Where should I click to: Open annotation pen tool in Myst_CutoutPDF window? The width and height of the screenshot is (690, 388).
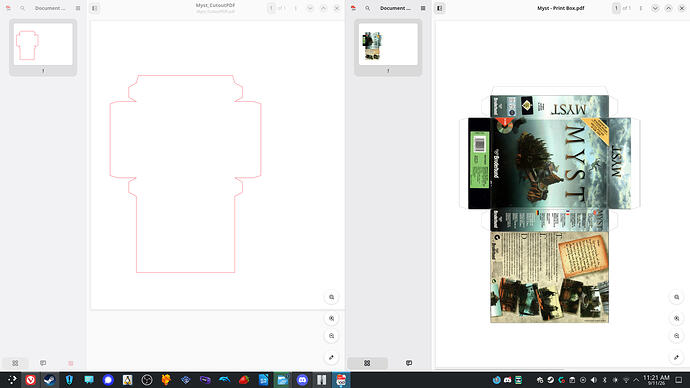pos(331,357)
